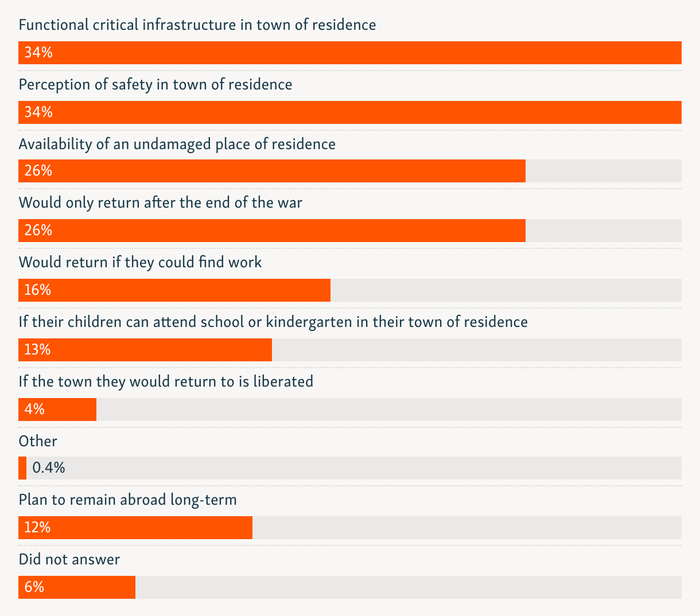Click the 'Would return if they could find work' label
The width and height of the screenshot is (700, 616).
tap(140, 263)
